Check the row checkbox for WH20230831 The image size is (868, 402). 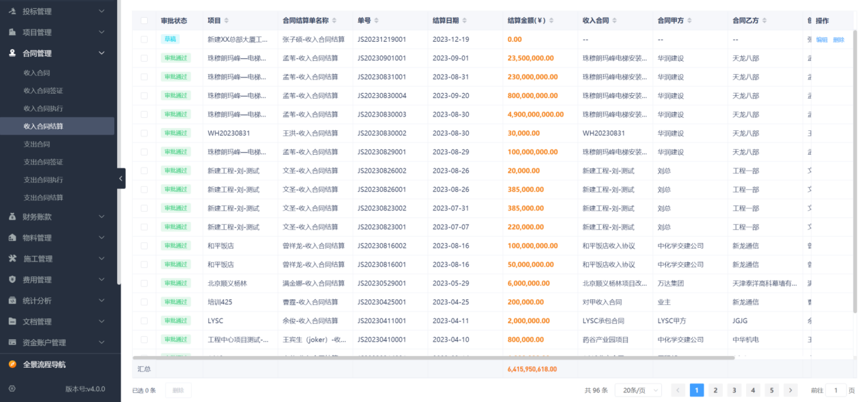144,133
